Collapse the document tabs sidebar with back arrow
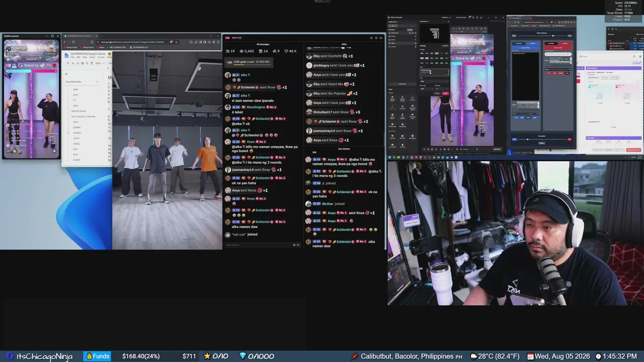 [66, 74]
